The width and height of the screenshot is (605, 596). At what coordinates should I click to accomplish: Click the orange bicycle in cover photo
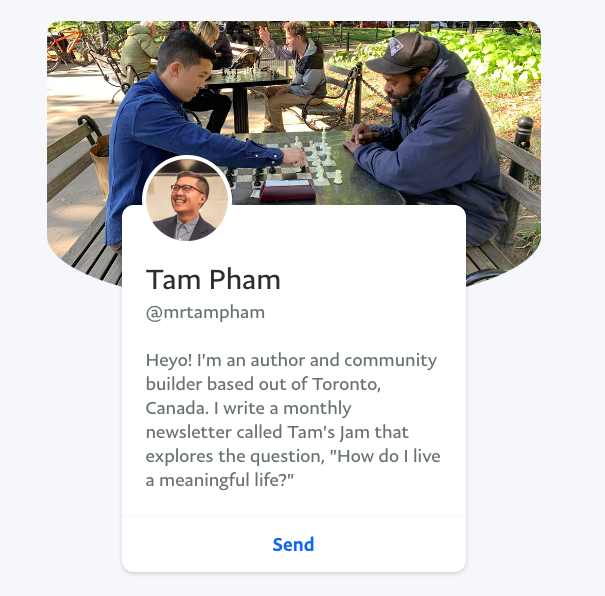65,47
